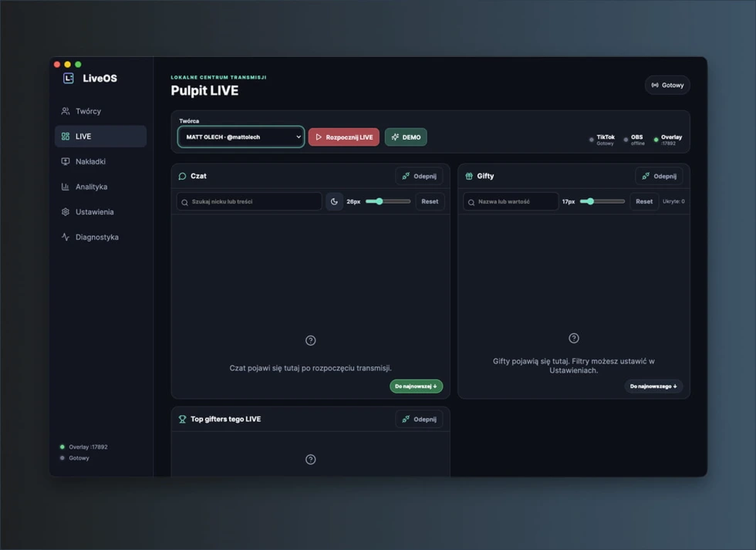Image resolution: width=756 pixels, height=550 pixels.
Task: Reset the gifts font size
Action: coord(644,201)
